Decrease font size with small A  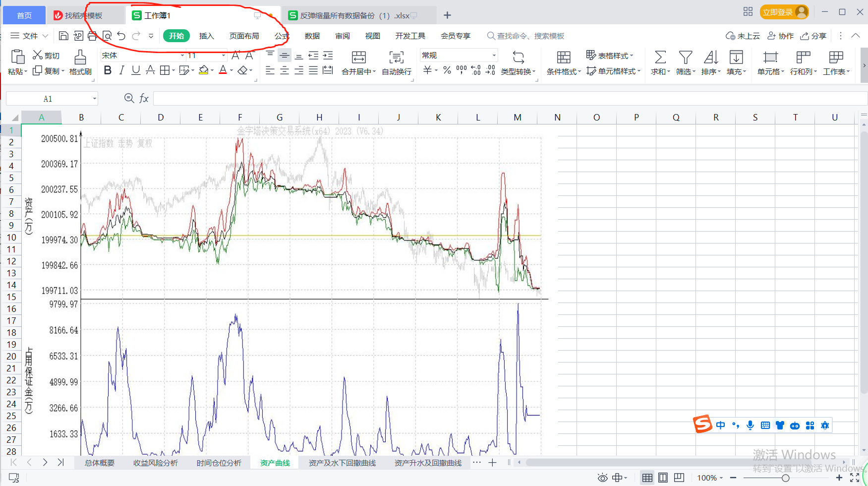(249, 55)
